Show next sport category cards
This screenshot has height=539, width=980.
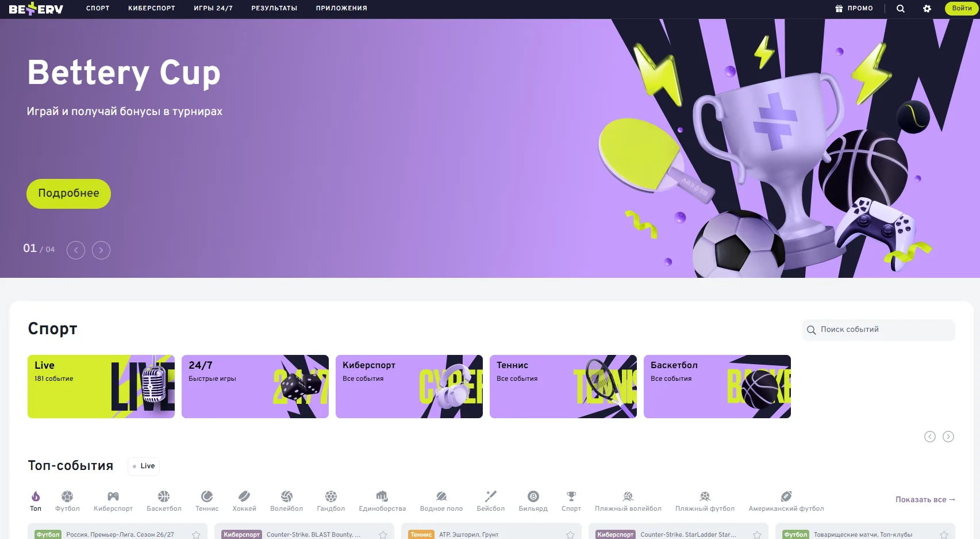click(x=948, y=437)
